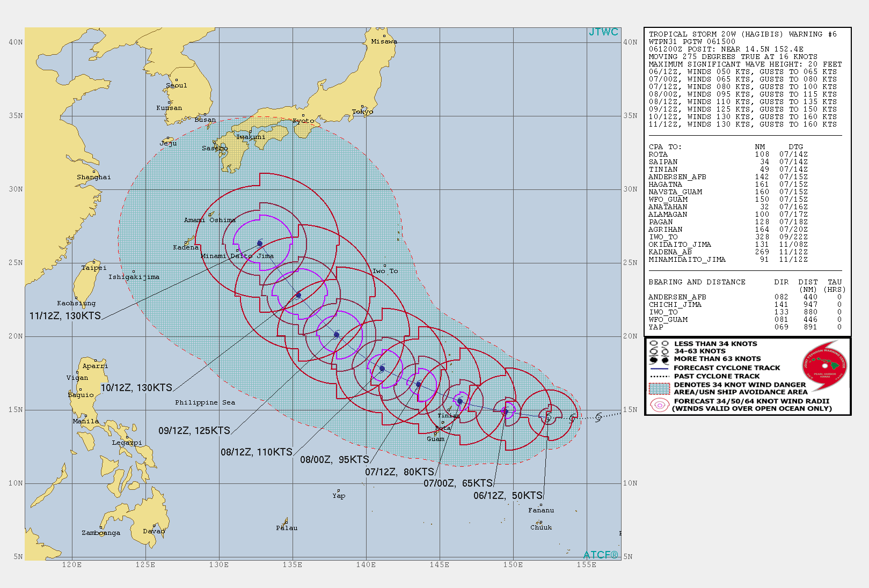Click the Manila city label

[86, 421]
